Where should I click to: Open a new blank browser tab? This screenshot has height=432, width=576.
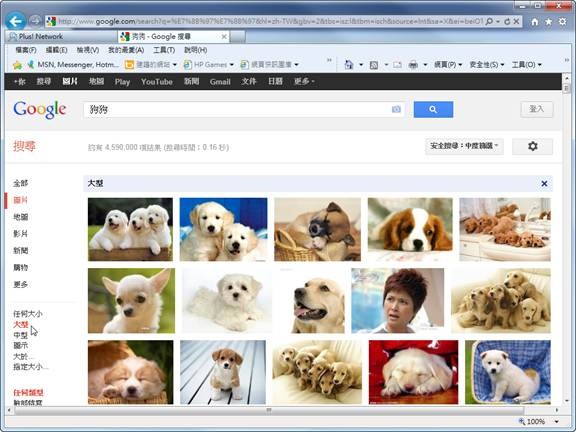[237, 37]
